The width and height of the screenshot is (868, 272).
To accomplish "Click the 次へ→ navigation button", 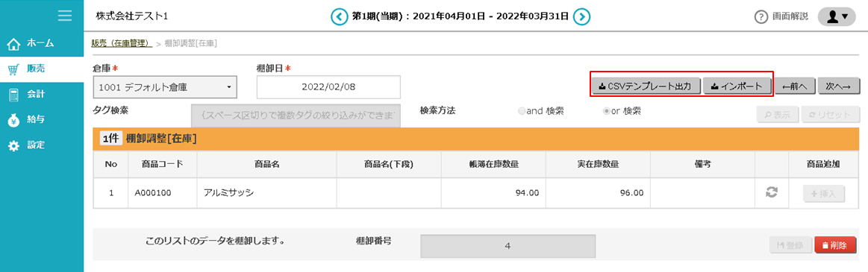I will (838, 86).
